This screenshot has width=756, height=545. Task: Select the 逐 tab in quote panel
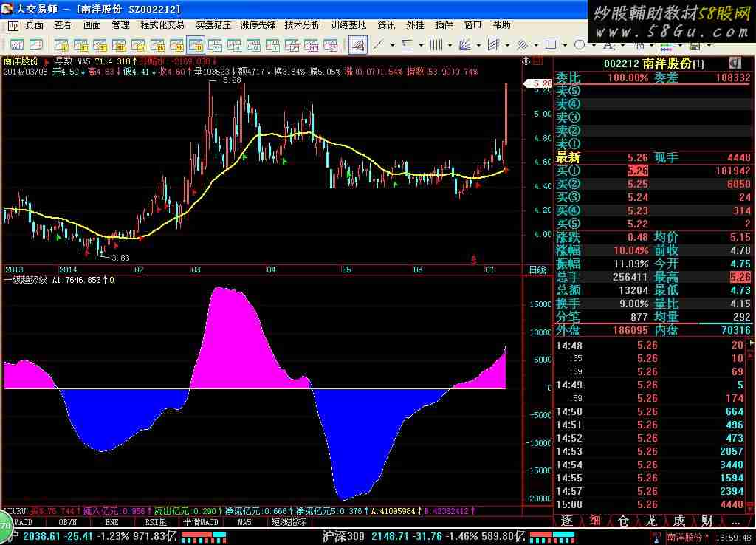(x=567, y=521)
